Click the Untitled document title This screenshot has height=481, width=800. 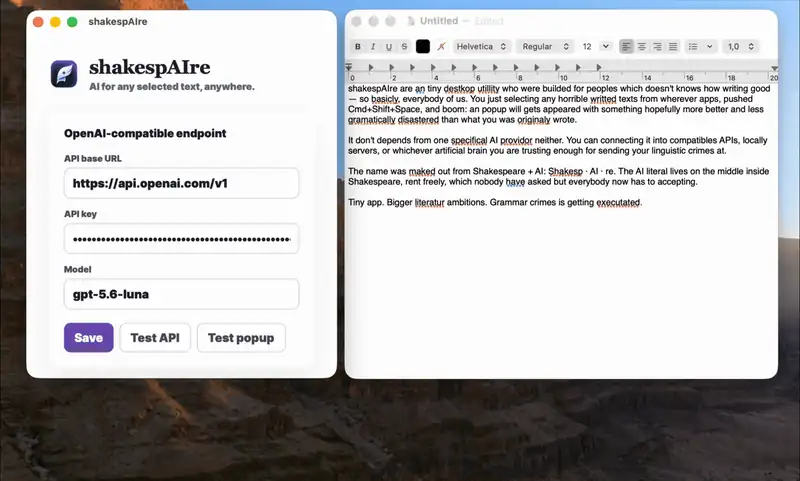[439, 21]
